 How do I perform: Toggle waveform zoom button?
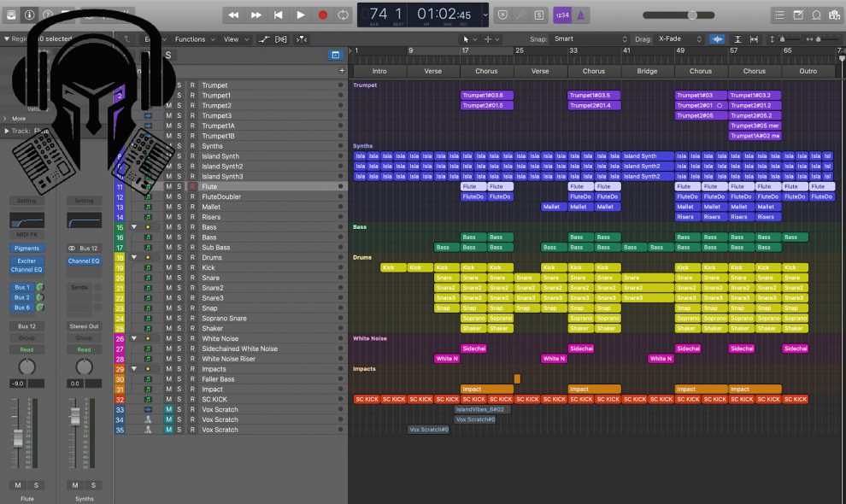point(717,38)
